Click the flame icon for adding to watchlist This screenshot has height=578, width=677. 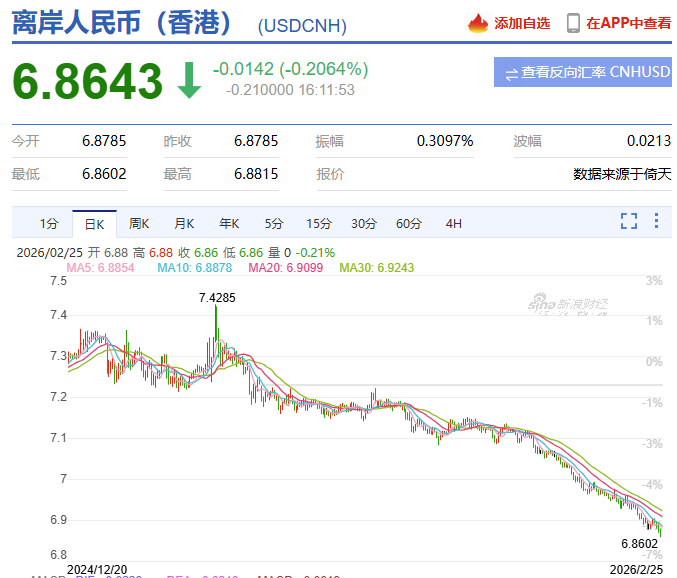click(x=478, y=23)
